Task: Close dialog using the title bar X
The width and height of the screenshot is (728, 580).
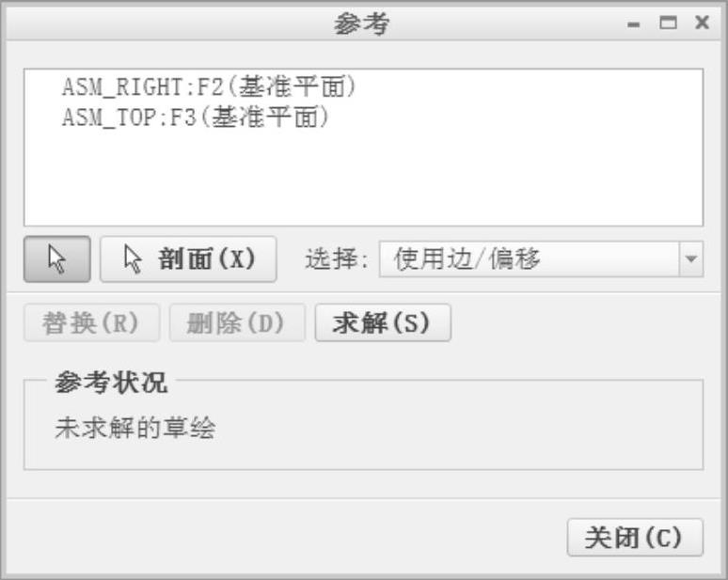Action: click(x=702, y=23)
